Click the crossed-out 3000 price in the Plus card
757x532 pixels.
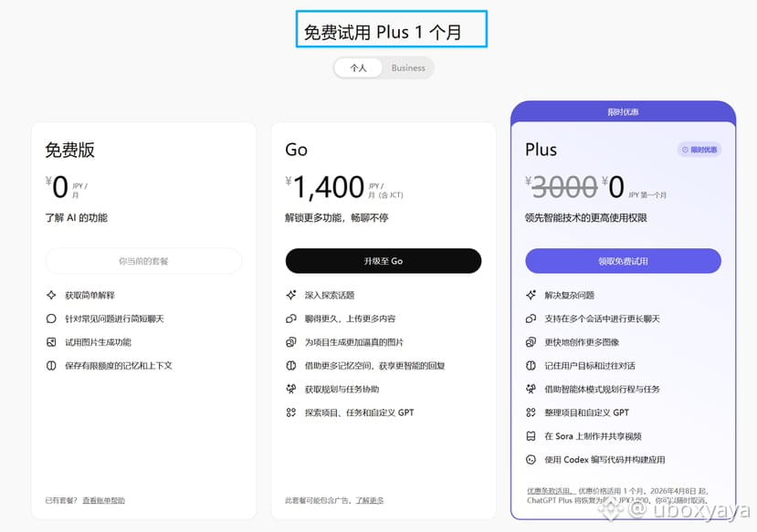(564, 187)
